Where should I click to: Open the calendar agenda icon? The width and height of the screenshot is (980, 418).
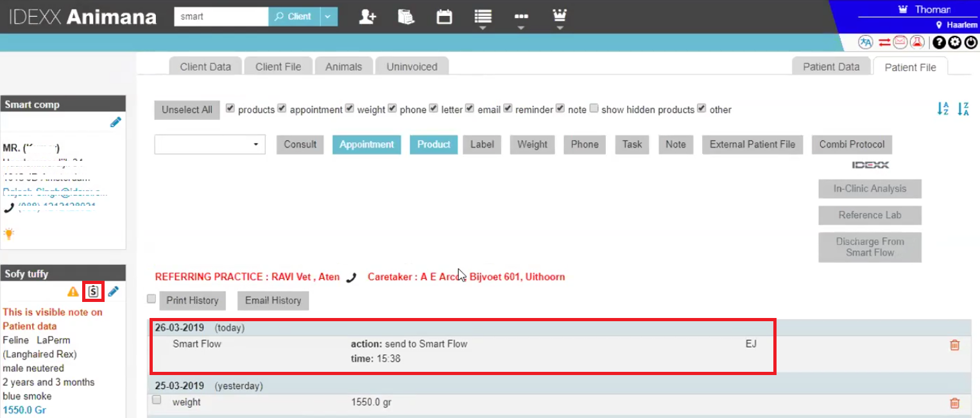444,17
